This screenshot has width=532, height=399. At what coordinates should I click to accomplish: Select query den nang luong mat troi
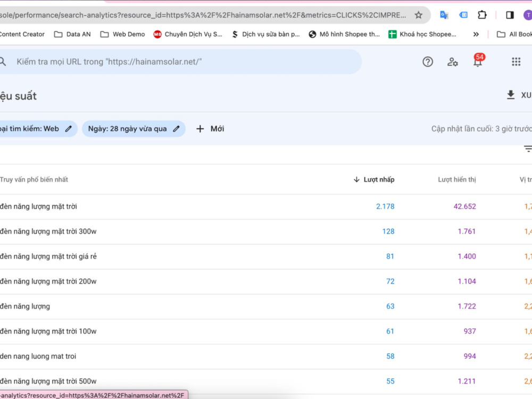point(38,356)
